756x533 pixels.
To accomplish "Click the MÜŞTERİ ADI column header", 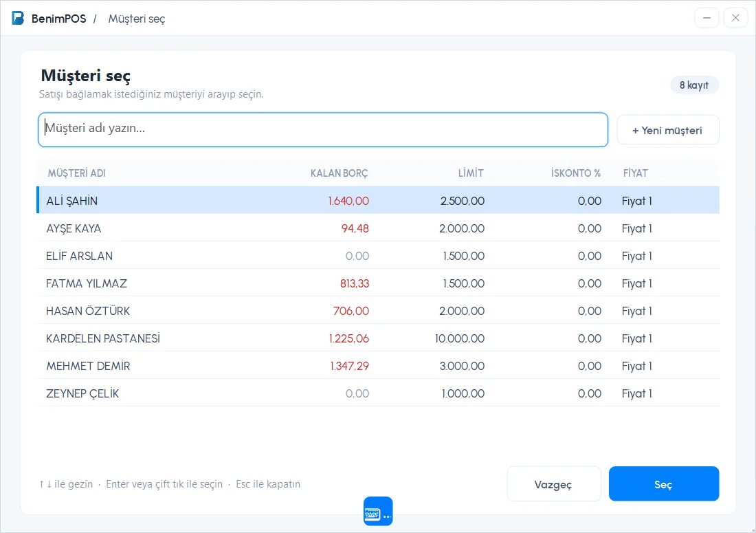I will point(77,173).
